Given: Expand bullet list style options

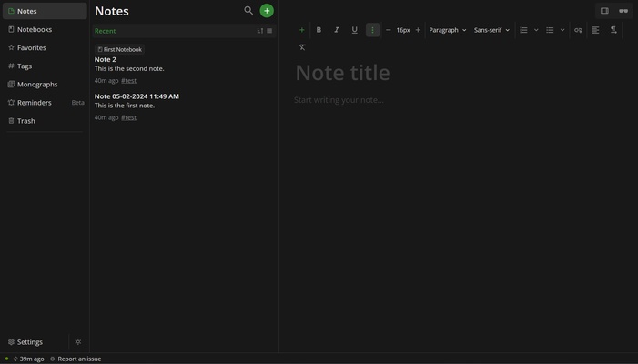Looking at the screenshot, I should pyautogui.click(x=562, y=30).
